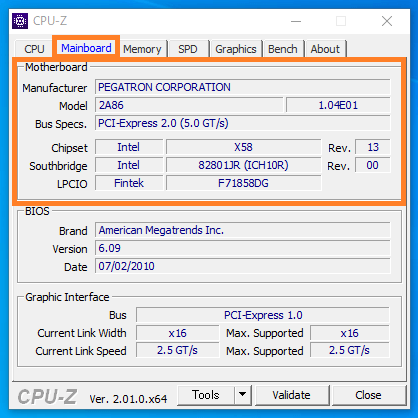Click the model revision 1.04E01
This screenshot has width=418, height=418.
point(338,105)
